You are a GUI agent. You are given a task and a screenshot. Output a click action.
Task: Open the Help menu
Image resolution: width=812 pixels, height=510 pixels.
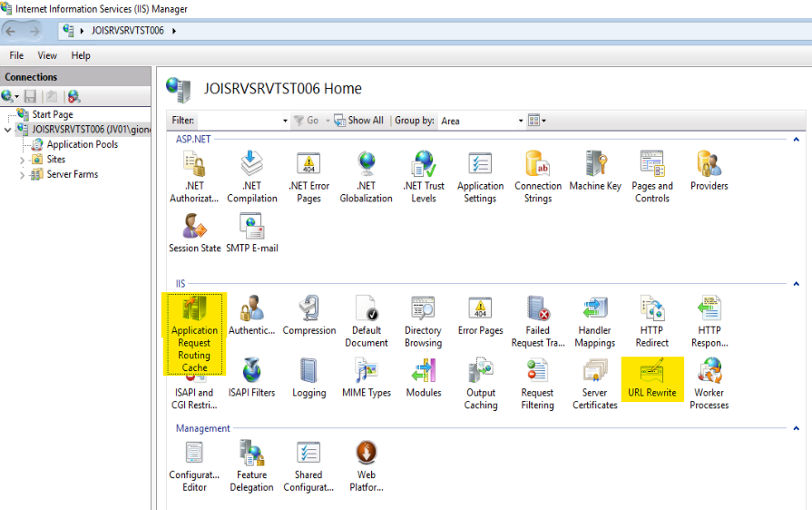(x=81, y=55)
